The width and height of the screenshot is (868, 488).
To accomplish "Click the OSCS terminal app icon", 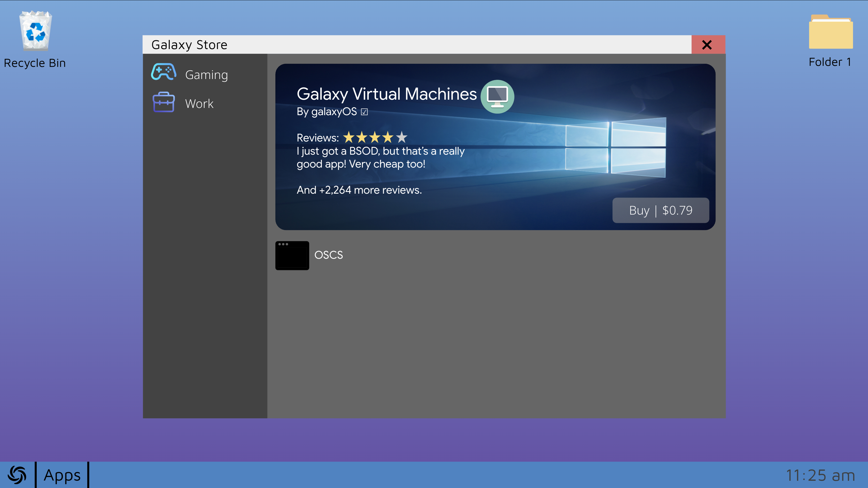I will (x=292, y=255).
